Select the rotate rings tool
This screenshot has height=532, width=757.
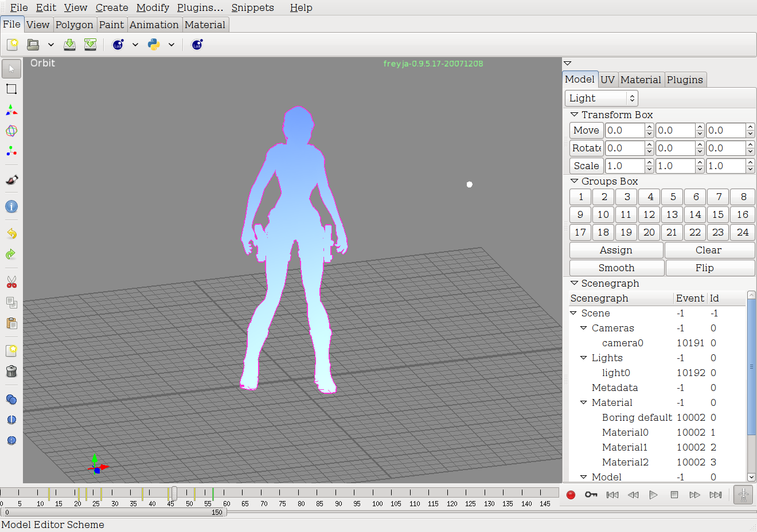[x=11, y=131]
